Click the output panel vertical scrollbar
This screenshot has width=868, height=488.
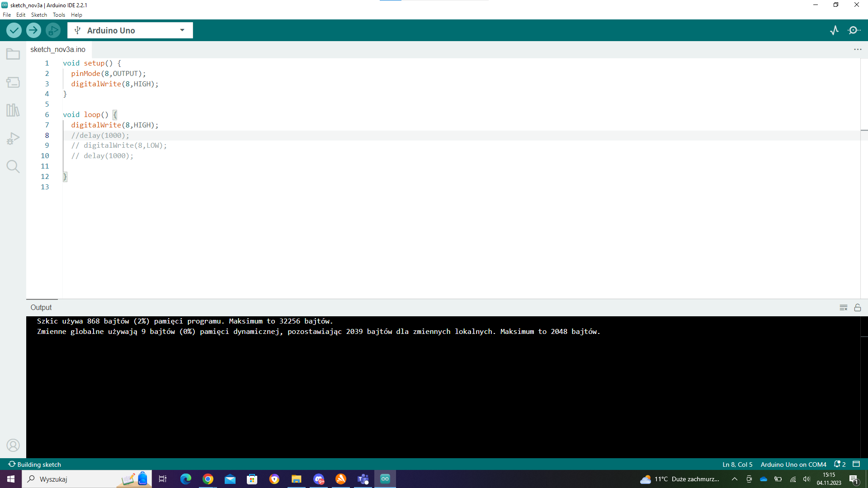click(x=864, y=387)
